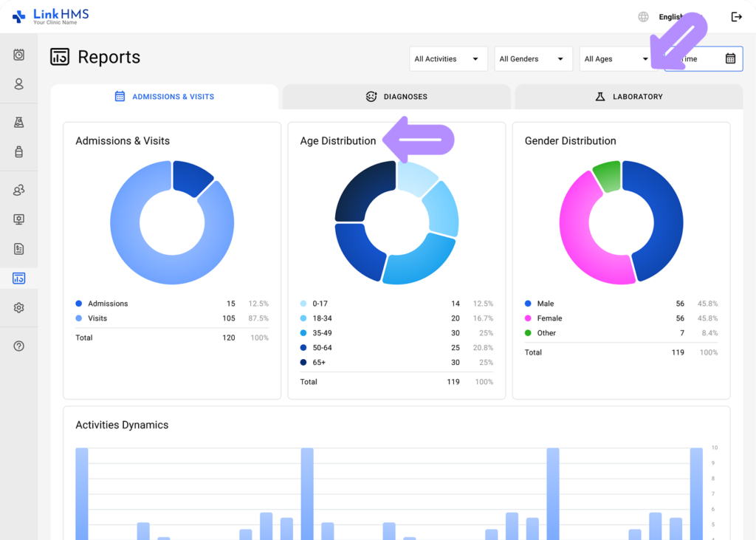Click the Link HMS logo
Screen dimensions: 756x540
(x=52, y=16)
